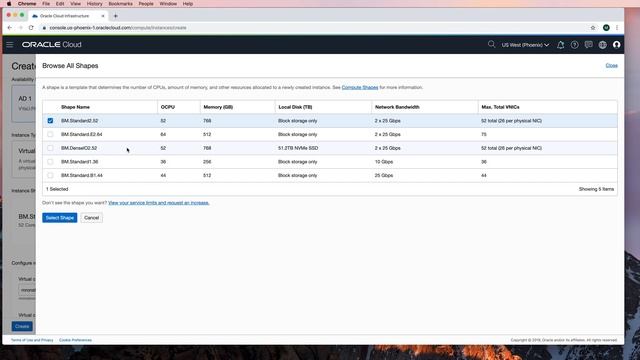Uncheck the BM.Standard2.52 shape checkbox
The height and width of the screenshot is (360, 640).
coord(50,121)
